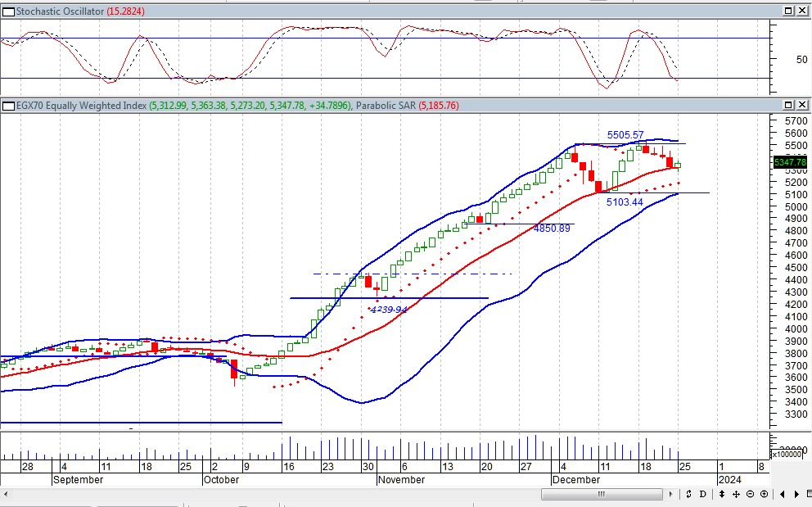Viewport: 812px width, 507px height.
Task: Select the four-way pan arrows icon
Action: coord(738,494)
